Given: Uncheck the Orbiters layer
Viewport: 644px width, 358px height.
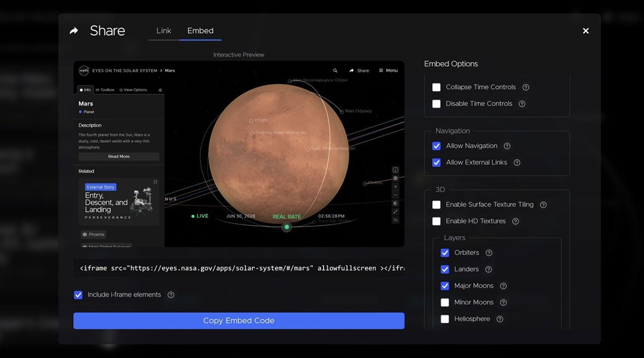Looking at the screenshot, I should (x=445, y=253).
